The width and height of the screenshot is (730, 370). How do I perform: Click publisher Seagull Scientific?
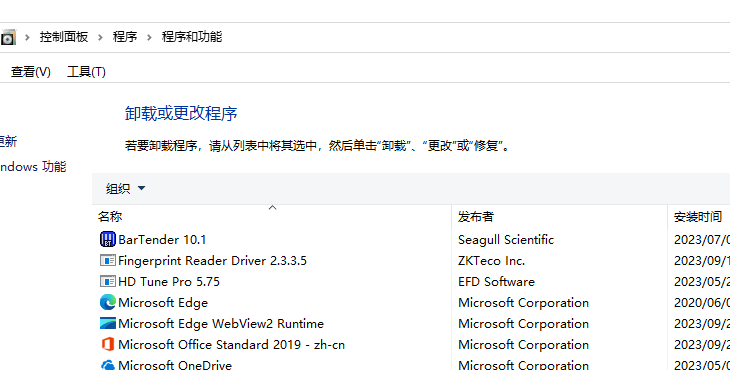(506, 239)
